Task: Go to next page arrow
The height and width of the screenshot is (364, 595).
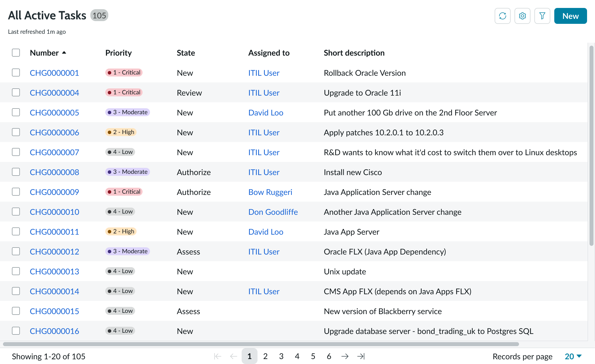Action: pos(345,356)
